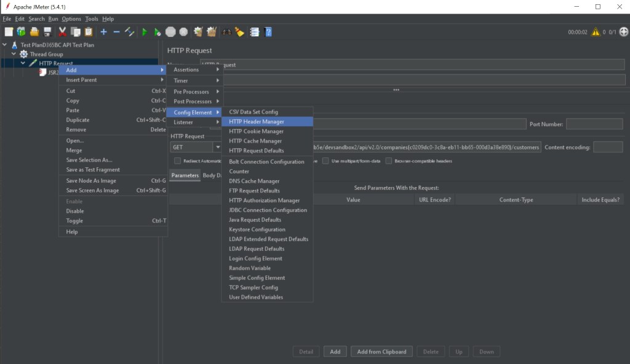
Task: Click the Function helper list icon
Action: pos(255,32)
